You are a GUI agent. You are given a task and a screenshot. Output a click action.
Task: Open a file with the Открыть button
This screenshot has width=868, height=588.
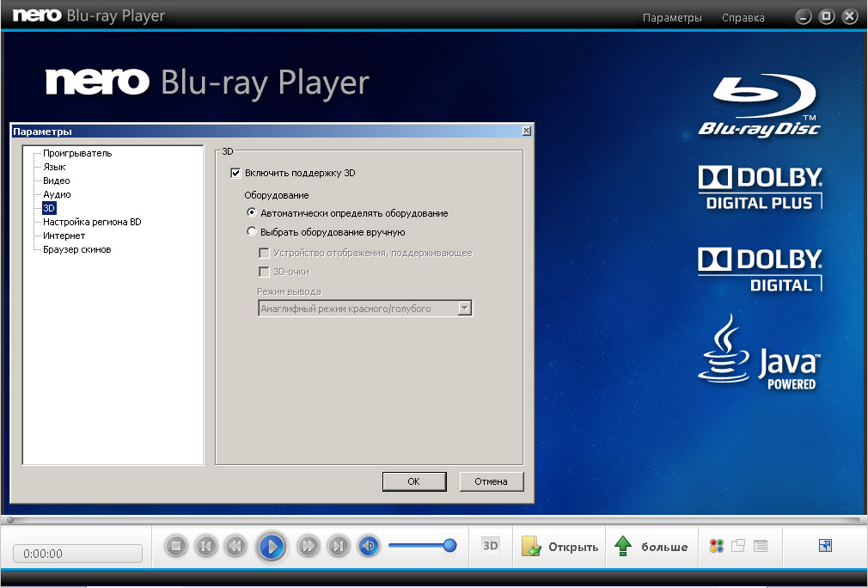click(559, 547)
